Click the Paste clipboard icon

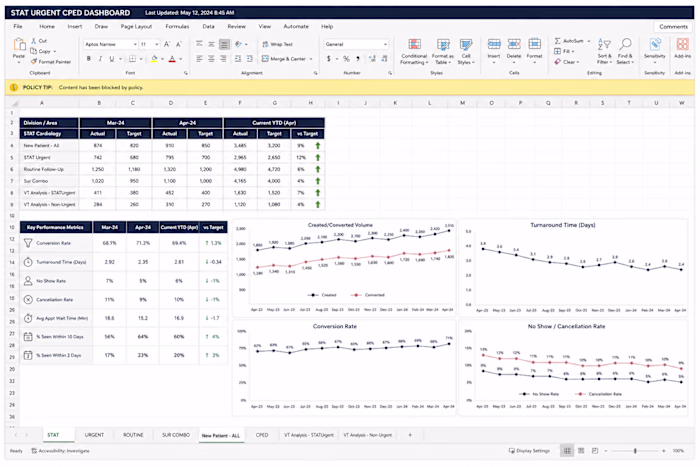pyautogui.click(x=19, y=44)
